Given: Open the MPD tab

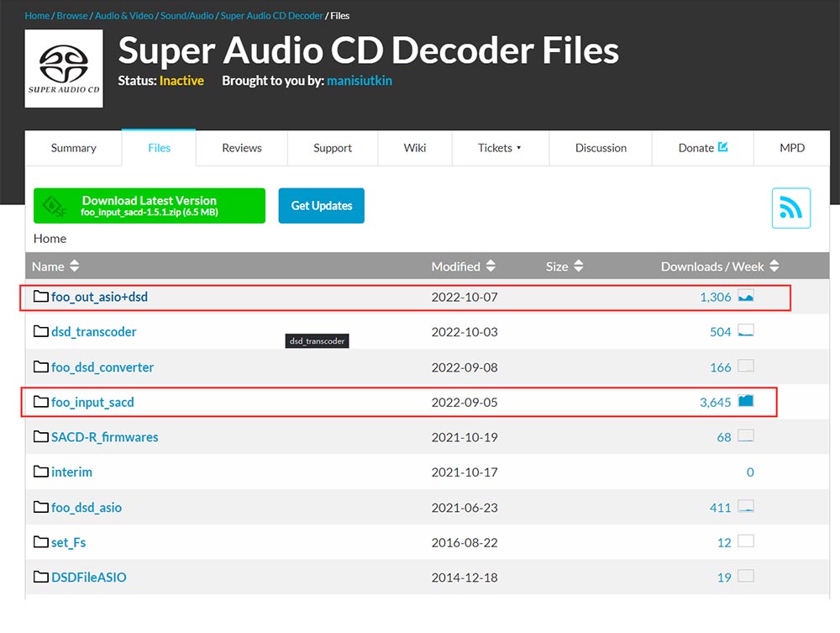Looking at the screenshot, I should 792,148.
